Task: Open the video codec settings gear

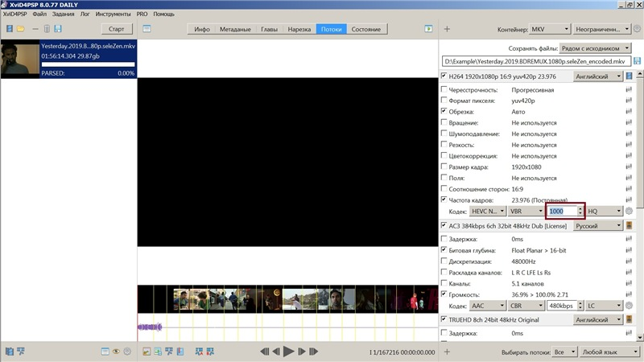Action: coord(630,211)
